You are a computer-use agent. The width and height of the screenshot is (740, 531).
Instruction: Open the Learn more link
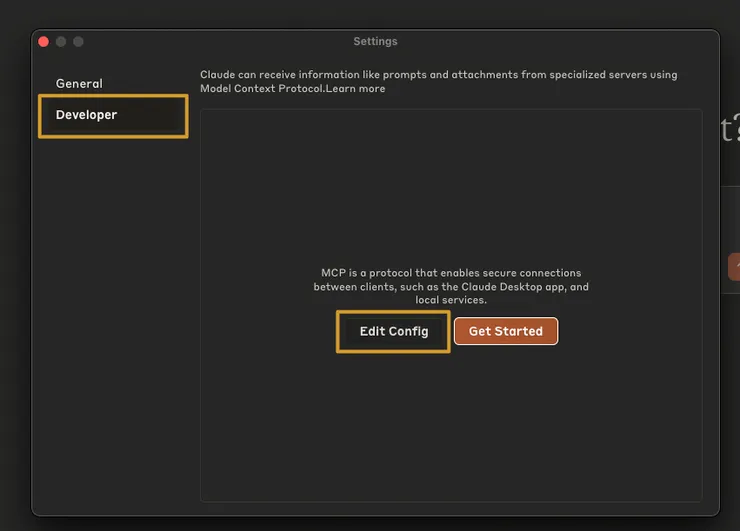pos(358,89)
